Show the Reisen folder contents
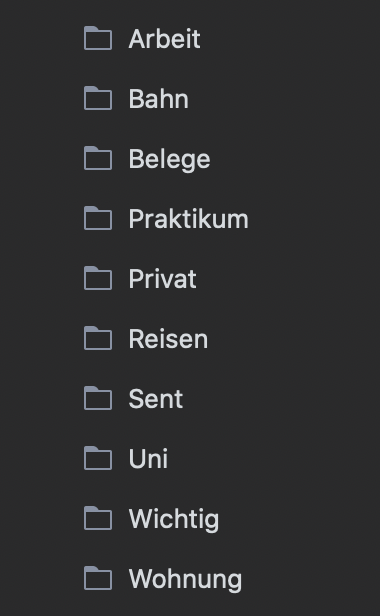Screen dimensions: 380x616 [x=169, y=339]
